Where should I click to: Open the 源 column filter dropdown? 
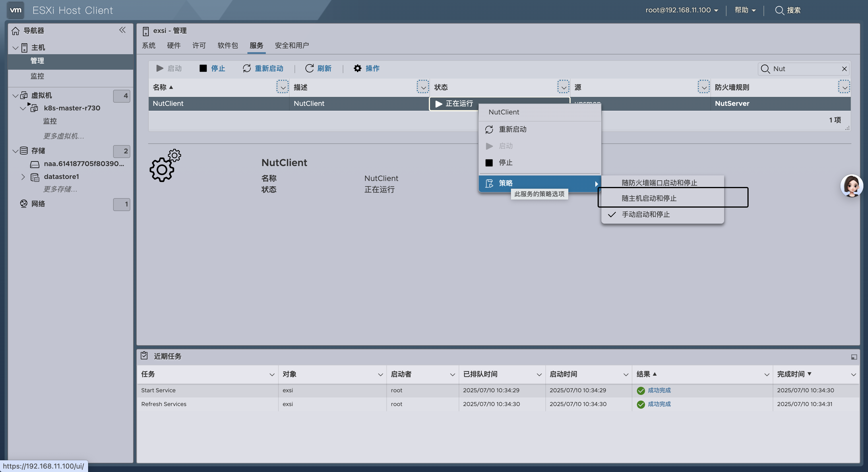(704, 87)
